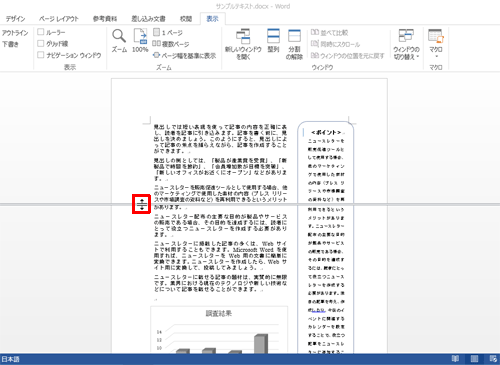The height and width of the screenshot is (365, 500).
Task: Open a new window (新しいウィンドウを開く)
Action: click(243, 44)
